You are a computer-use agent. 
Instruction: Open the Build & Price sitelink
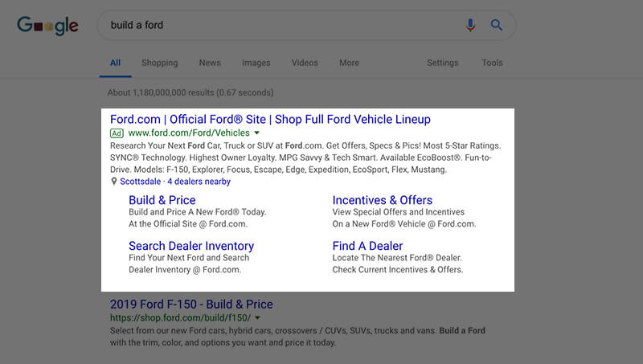click(x=162, y=200)
